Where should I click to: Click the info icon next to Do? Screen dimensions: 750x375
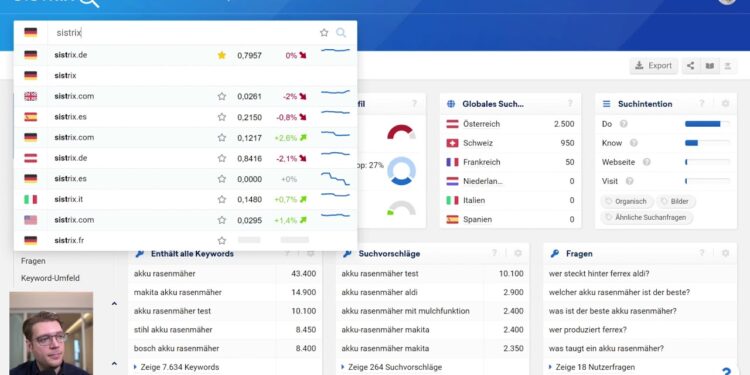(623, 124)
